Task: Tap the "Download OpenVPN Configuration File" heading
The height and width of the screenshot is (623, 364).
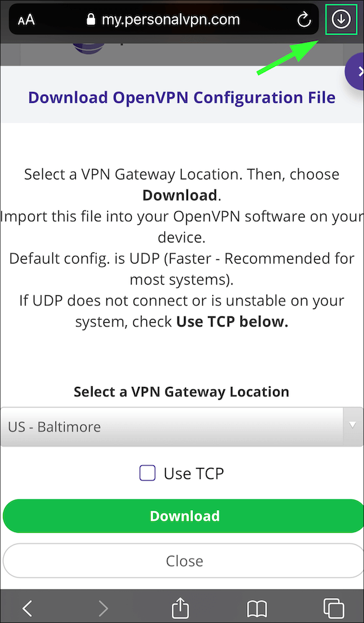Action: [182, 97]
